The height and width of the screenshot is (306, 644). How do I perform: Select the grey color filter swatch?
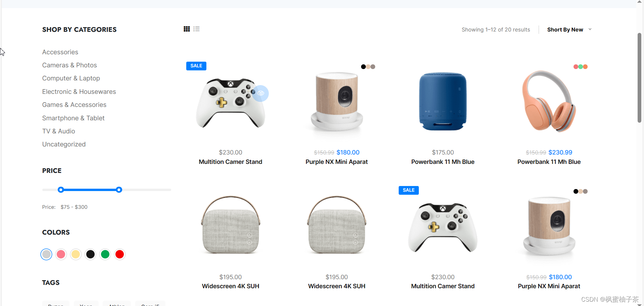[46, 254]
